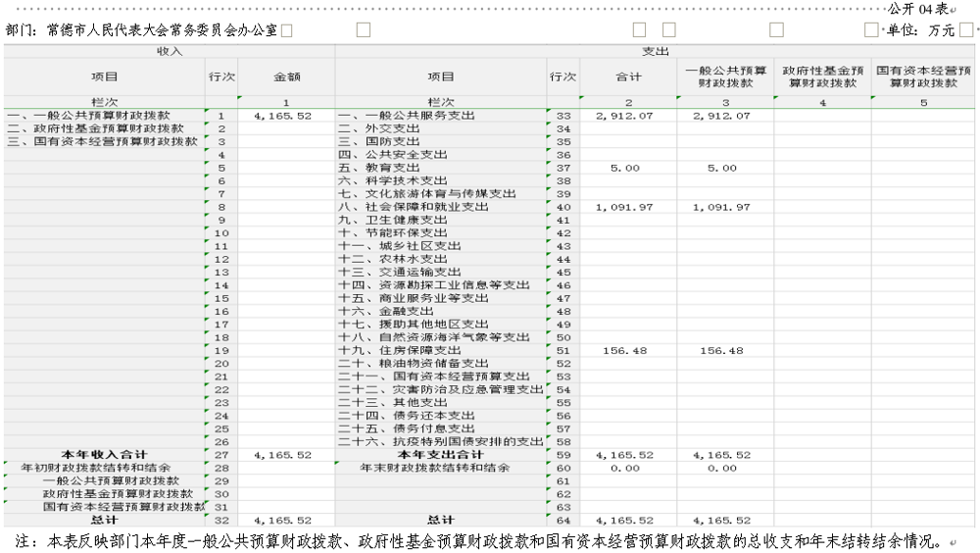Click the 十七、援助其他地区支出 row label
This screenshot has height=553, width=980.
(x=414, y=325)
